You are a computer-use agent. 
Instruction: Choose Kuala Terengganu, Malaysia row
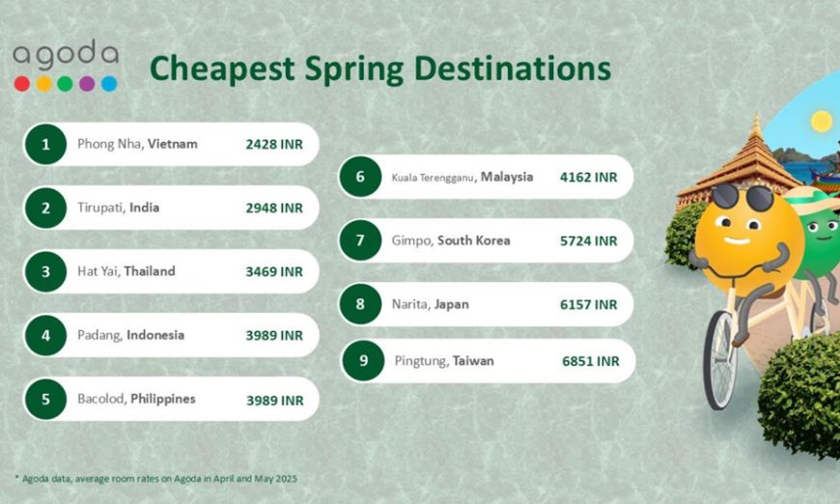pyautogui.click(x=486, y=177)
